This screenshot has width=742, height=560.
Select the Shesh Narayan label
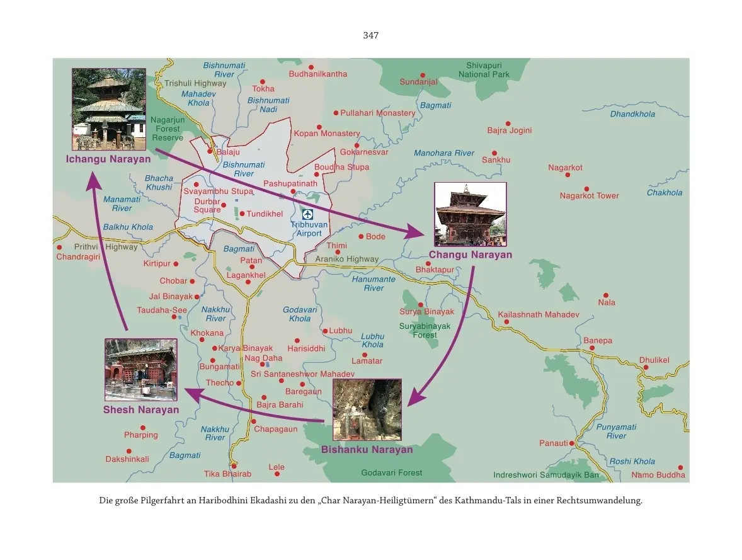click(x=141, y=409)
